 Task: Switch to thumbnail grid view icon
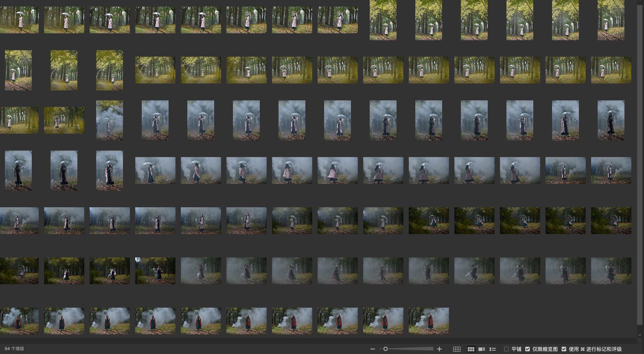pos(471,349)
